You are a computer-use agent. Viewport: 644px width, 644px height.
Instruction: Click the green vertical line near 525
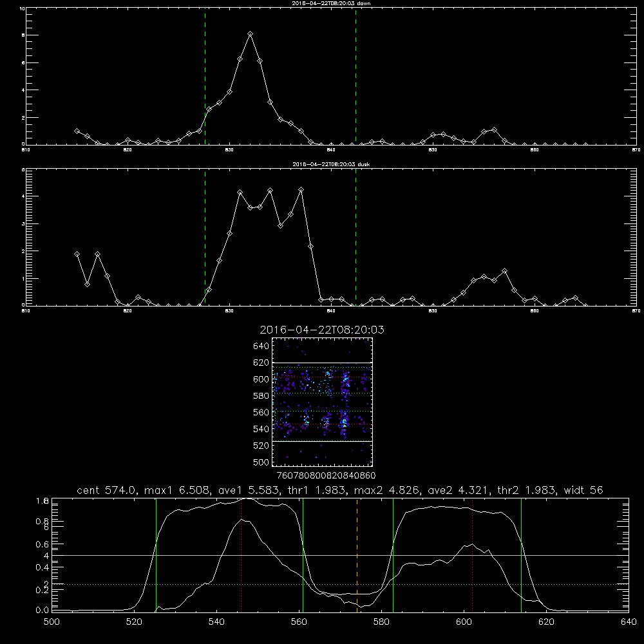[156, 555]
